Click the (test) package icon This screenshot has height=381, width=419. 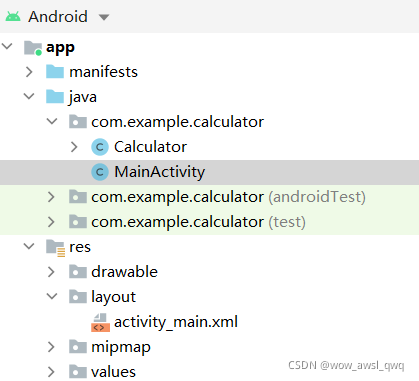coord(78,222)
